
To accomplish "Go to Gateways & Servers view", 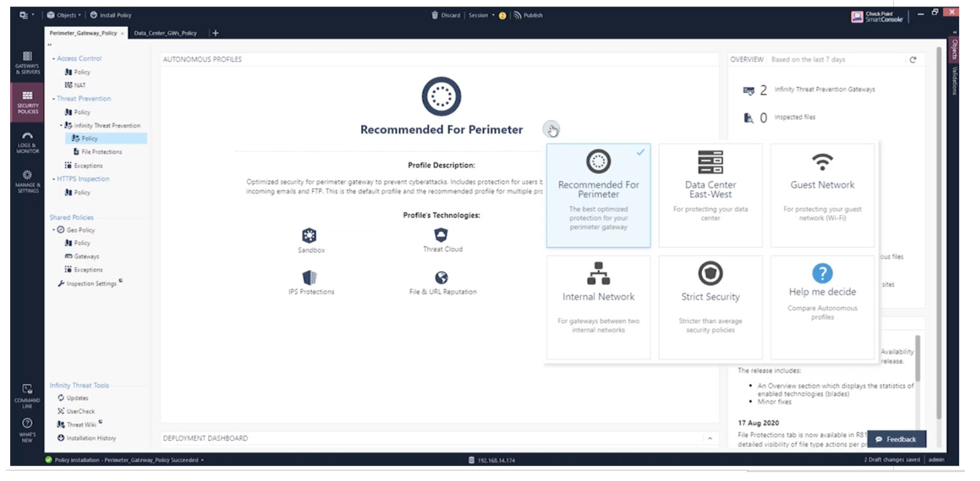I will click(27, 63).
